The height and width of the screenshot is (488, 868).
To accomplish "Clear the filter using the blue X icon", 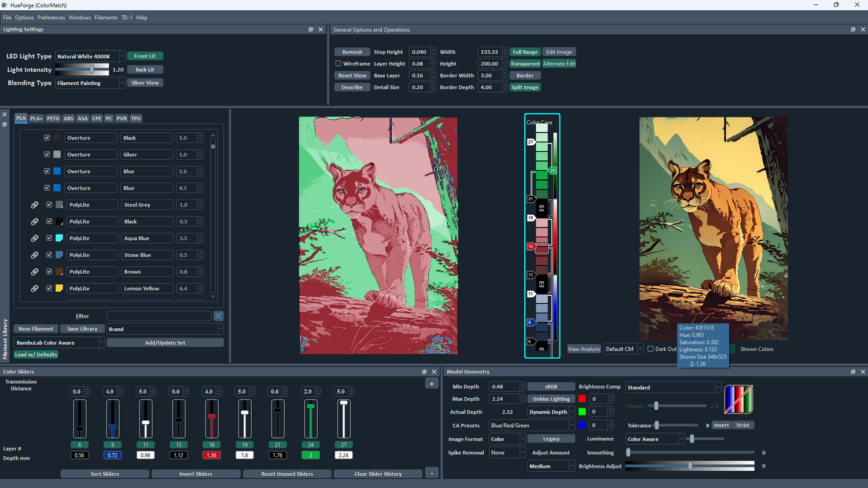I will pos(218,315).
